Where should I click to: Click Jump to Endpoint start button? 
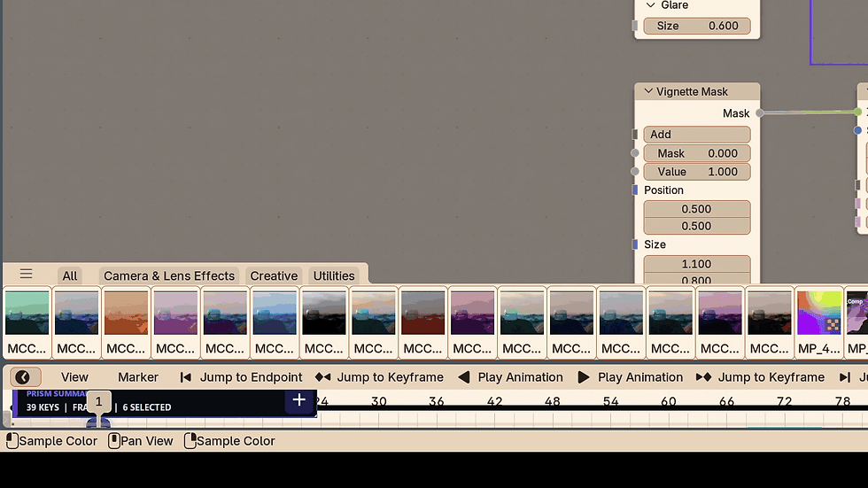point(241,377)
